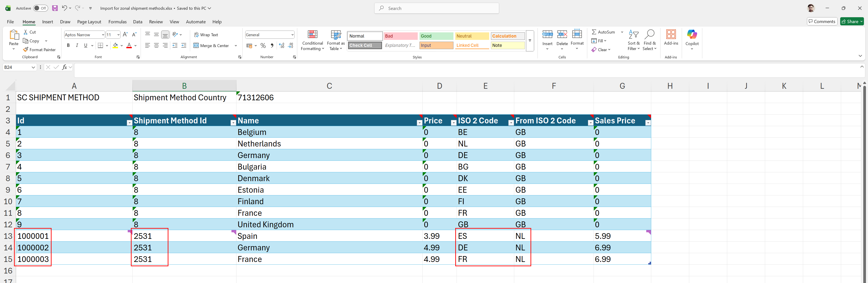Click the Increase Indent icon
Image resolution: width=868 pixels, height=283 pixels.
click(x=184, y=46)
